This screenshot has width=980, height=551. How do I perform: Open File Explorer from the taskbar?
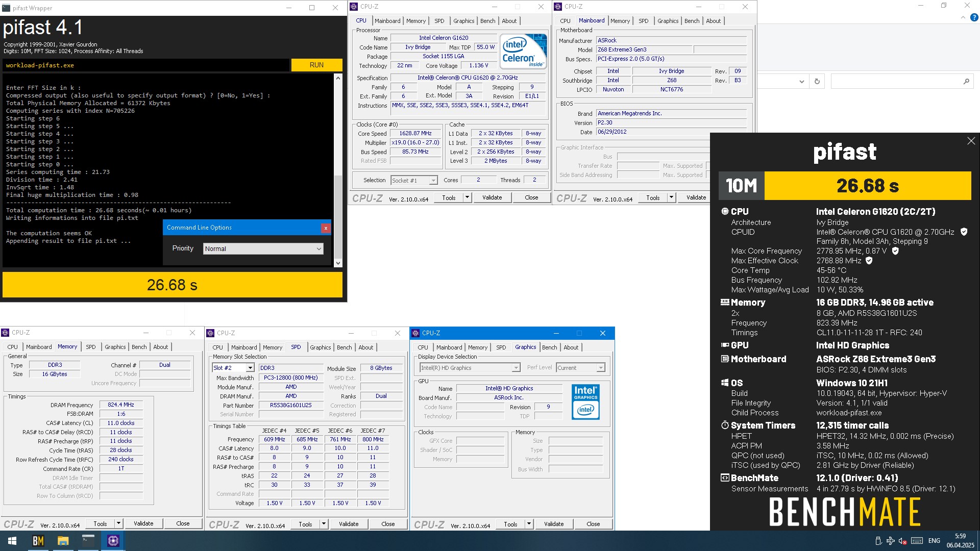pyautogui.click(x=63, y=541)
